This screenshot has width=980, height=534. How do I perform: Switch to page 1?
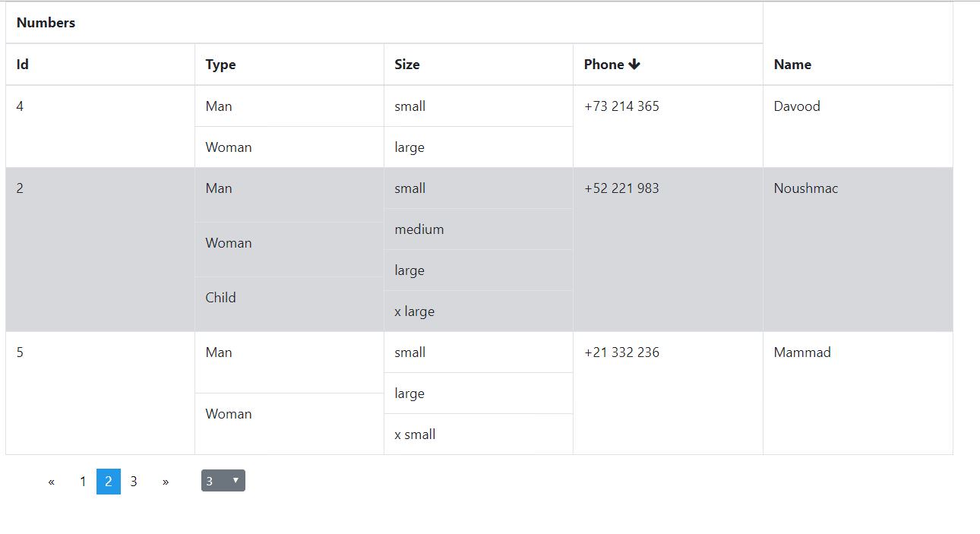pos(83,482)
